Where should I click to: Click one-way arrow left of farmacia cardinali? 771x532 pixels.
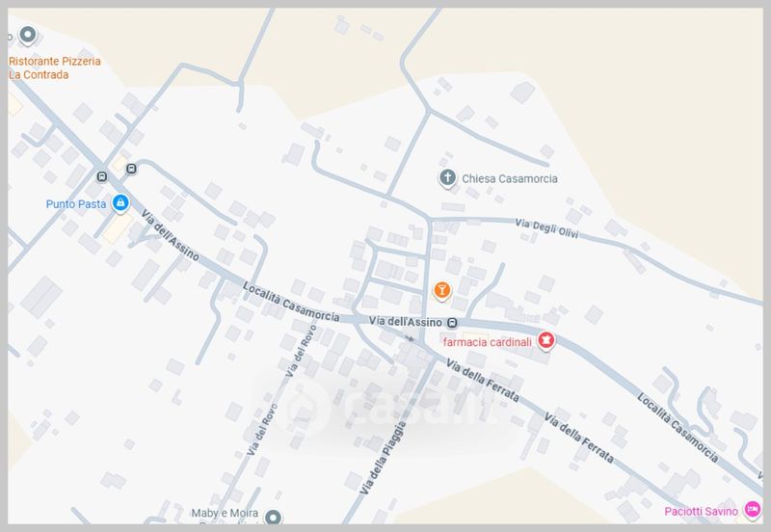[x=409, y=338]
